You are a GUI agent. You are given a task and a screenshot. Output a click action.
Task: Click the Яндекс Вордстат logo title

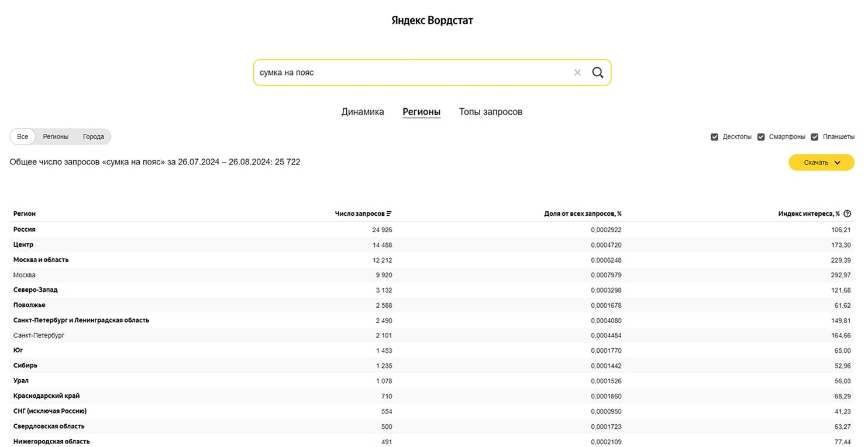432,20
